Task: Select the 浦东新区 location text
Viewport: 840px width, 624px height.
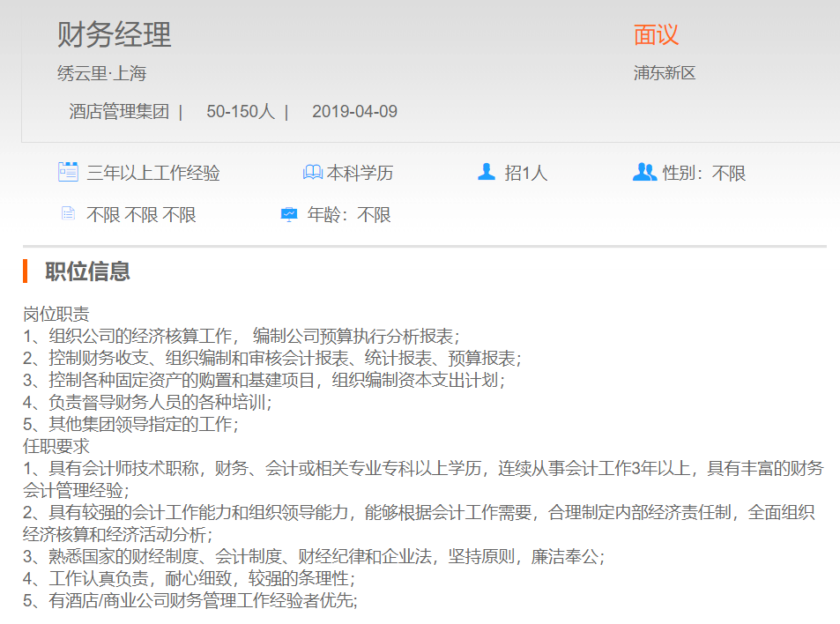Action: (x=665, y=73)
